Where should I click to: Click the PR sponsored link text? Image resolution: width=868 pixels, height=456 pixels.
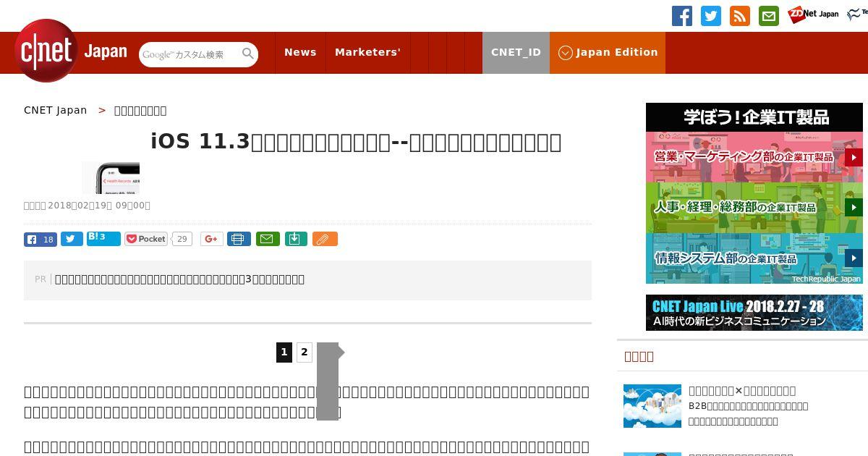pyautogui.click(x=179, y=279)
